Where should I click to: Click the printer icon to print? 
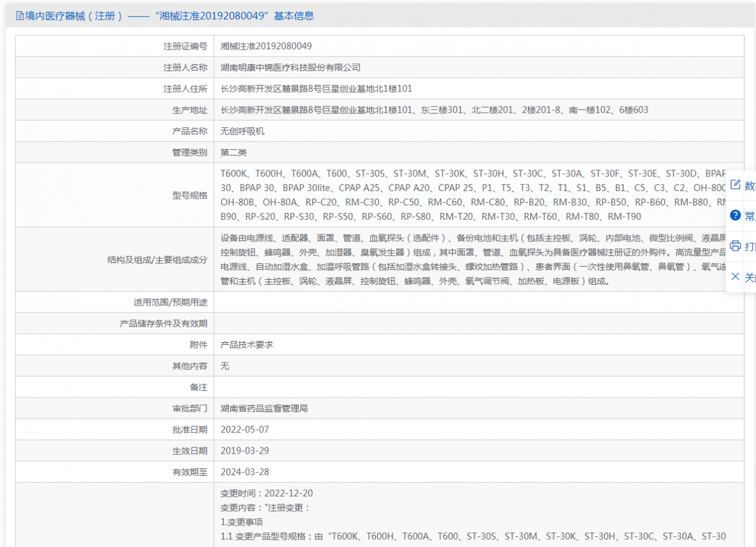[735, 246]
